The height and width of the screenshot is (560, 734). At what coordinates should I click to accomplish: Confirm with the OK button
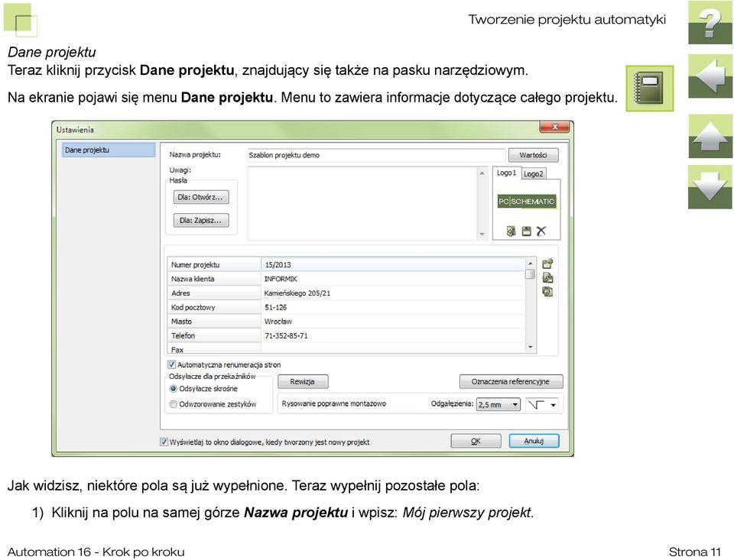coord(476,441)
